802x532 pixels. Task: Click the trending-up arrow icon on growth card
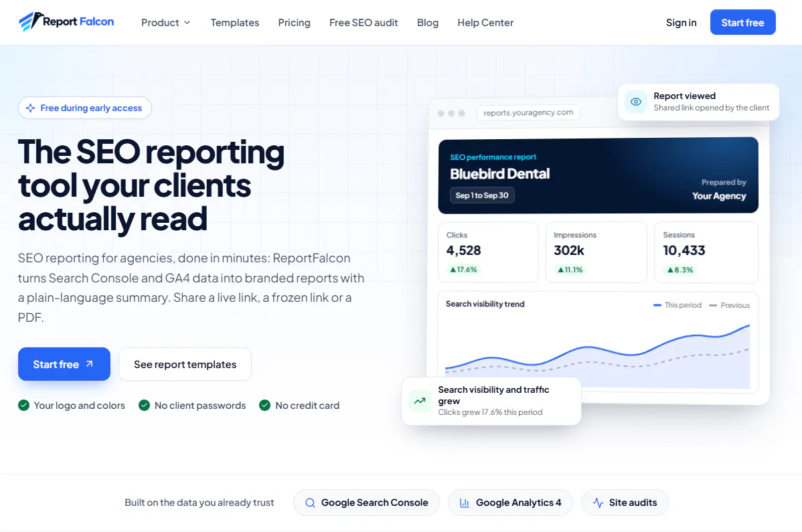pos(420,401)
